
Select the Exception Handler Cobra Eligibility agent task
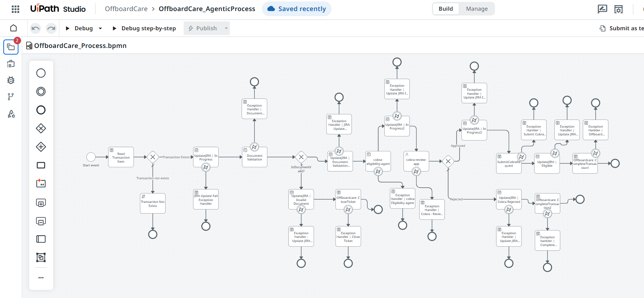pyautogui.click(x=403, y=198)
